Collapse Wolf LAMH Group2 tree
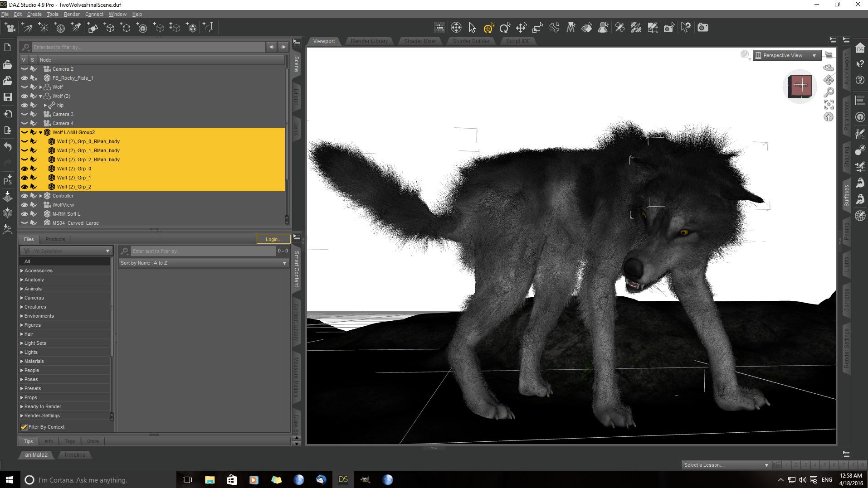868x488 pixels. pyautogui.click(x=41, y=132)
